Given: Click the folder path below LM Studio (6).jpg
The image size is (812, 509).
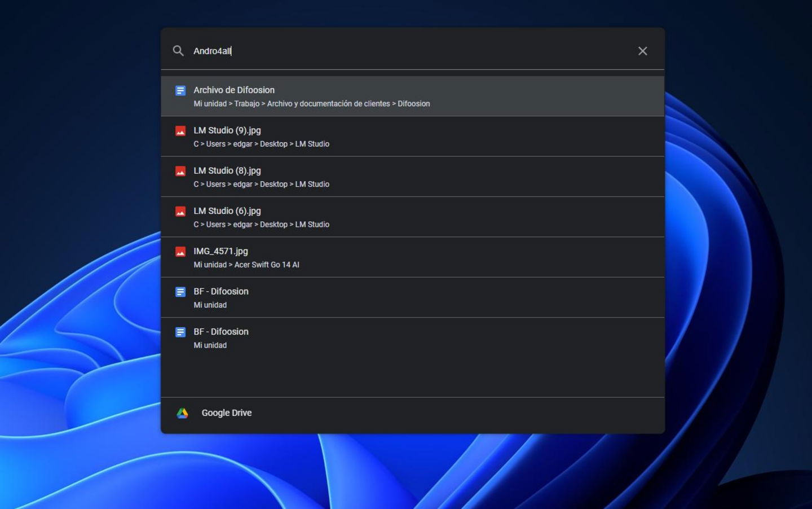Looking at the screenshot, I should coord(262,225).
